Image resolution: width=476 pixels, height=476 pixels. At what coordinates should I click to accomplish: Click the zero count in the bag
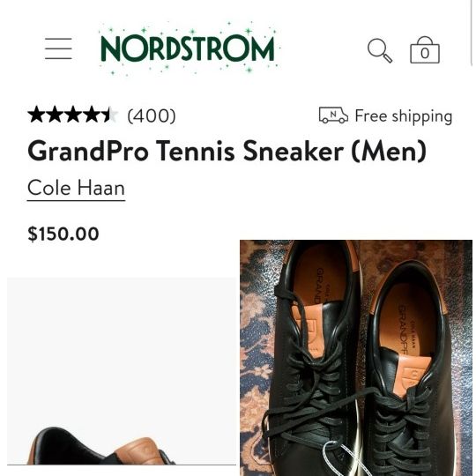point(425,54)
